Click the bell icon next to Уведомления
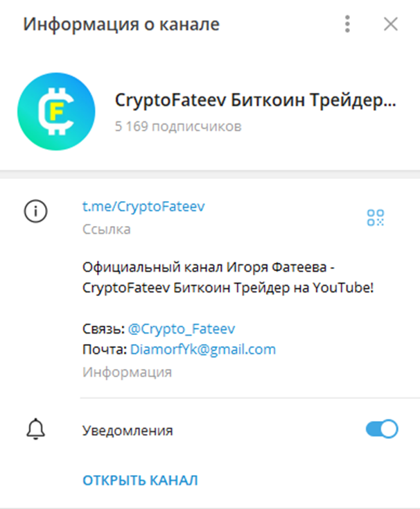Image resolution: width=420 pixels, height=509 pixels. point(35,429)
